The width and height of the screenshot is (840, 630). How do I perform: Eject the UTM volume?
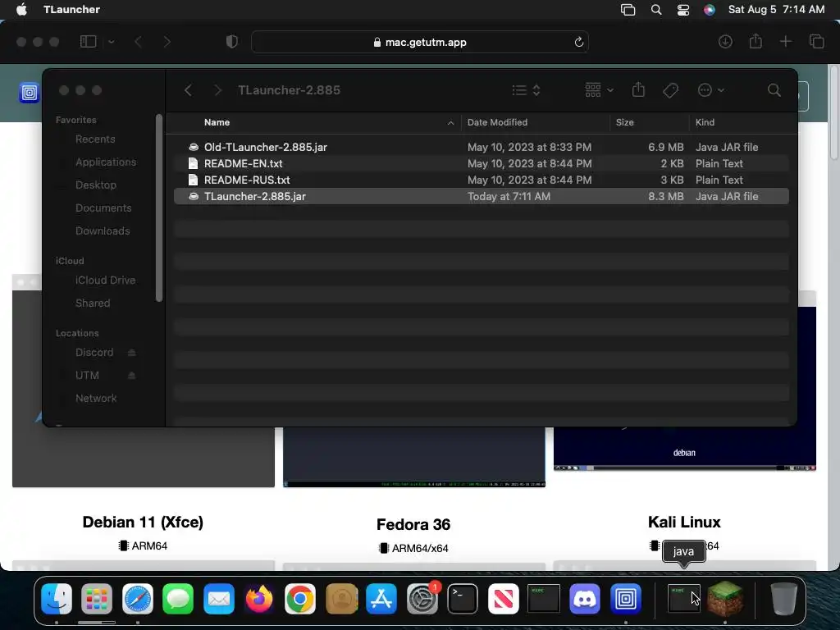coord(132,376)
